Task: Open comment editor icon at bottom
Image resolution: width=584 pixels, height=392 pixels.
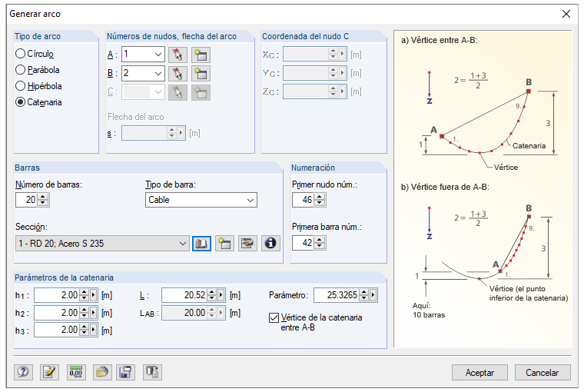Action: tap(49, 372)
